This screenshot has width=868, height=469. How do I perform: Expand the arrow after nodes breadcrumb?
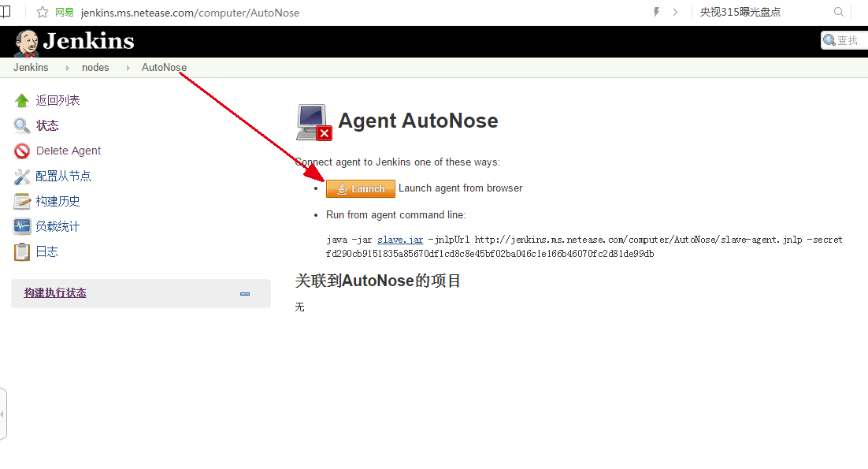click(128, 68)
